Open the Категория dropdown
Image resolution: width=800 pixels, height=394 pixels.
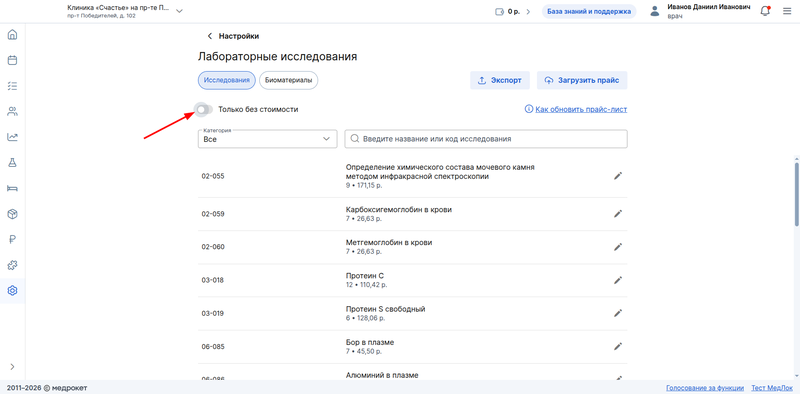[267, 139]
